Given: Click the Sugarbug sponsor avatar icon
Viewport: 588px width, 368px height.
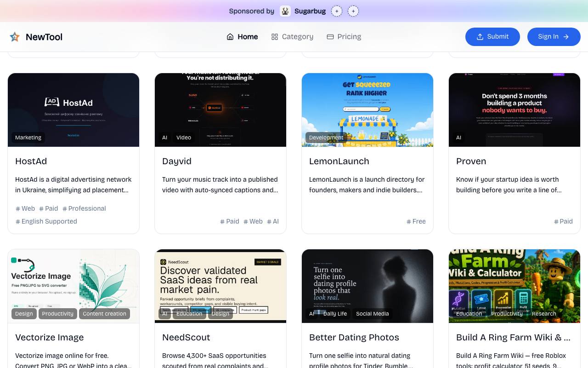Looking at the screenshot, I should [x=285, y=11].
